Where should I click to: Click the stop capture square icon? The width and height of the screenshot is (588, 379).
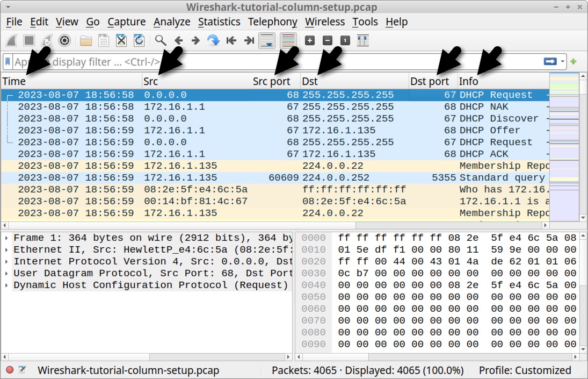pos(29,40)
